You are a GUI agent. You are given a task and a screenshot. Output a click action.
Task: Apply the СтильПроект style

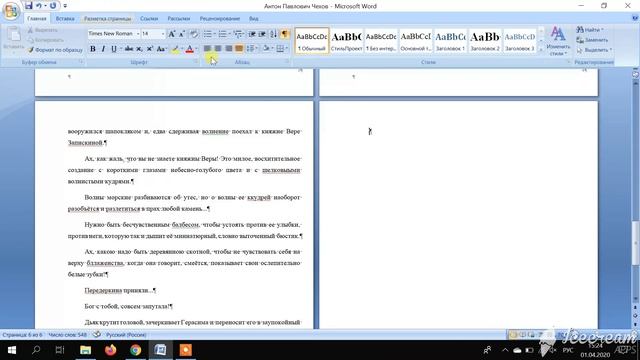click(347, 40)
